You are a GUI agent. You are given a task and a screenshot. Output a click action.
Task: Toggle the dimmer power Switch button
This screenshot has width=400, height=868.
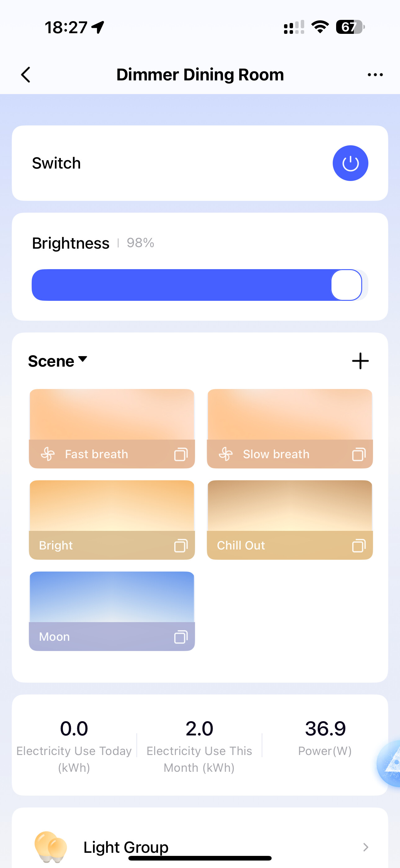[x=350, y=163]
